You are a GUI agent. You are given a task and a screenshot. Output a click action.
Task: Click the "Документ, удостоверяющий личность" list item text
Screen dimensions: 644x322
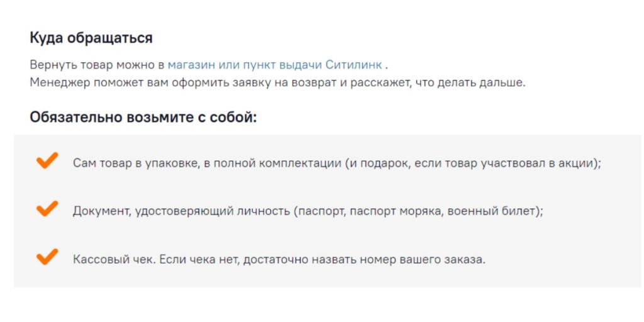point(308,211)
